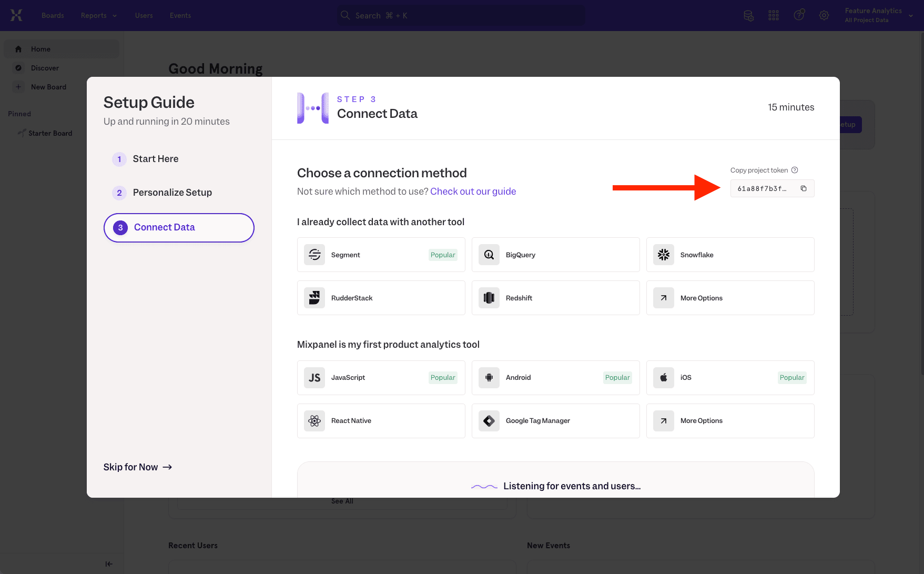
Task: Expand the Reports menu chevron
Action: click(115, 15)
